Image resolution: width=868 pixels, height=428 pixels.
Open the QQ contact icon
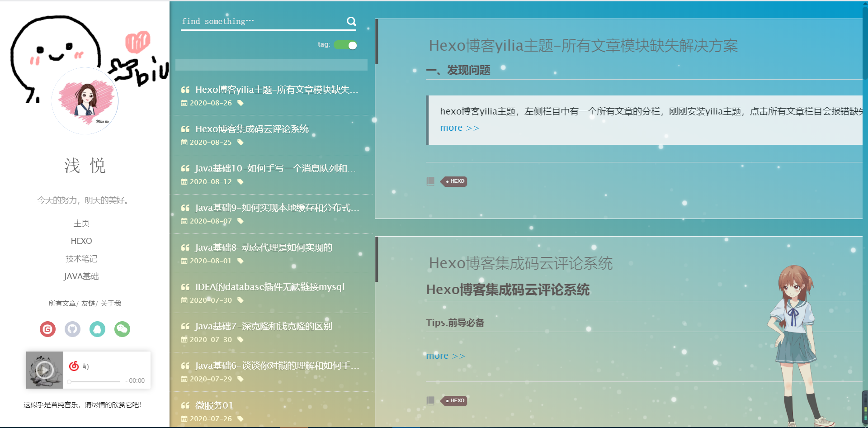pyautogui.click(x=97, y=329)
